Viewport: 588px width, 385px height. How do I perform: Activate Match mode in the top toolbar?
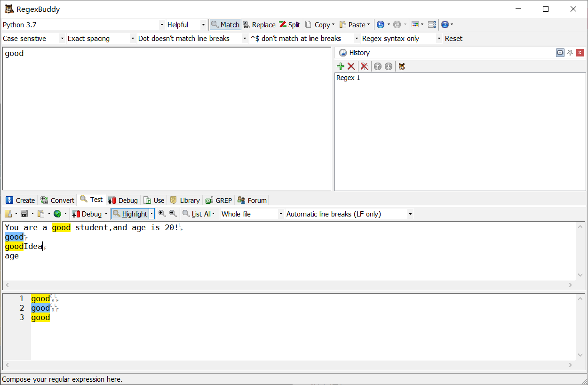coord(225,24)
